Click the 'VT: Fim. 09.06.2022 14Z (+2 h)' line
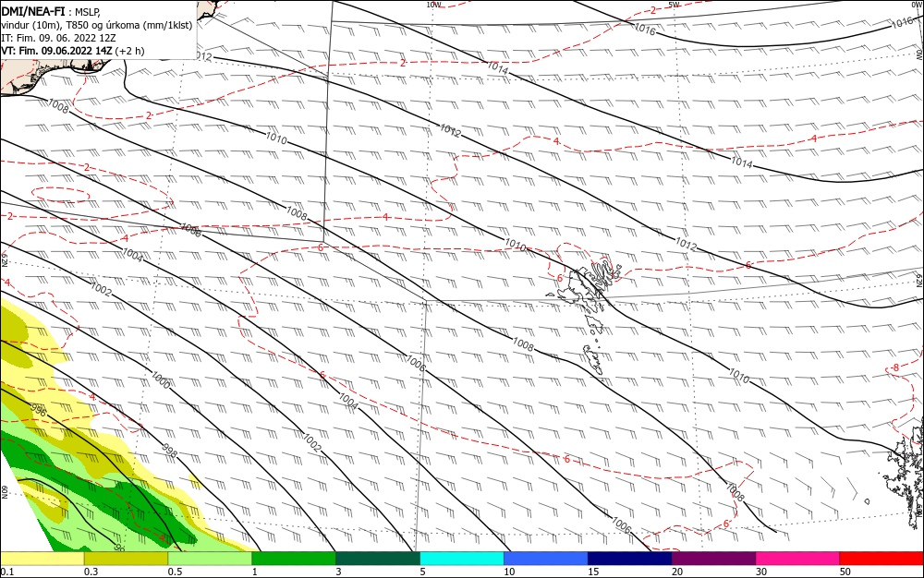 [72, 51]
